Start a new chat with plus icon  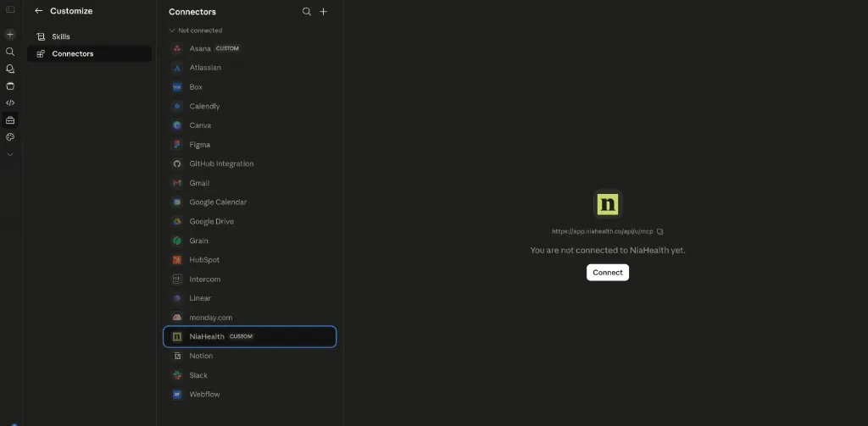[x=10, y=35]
